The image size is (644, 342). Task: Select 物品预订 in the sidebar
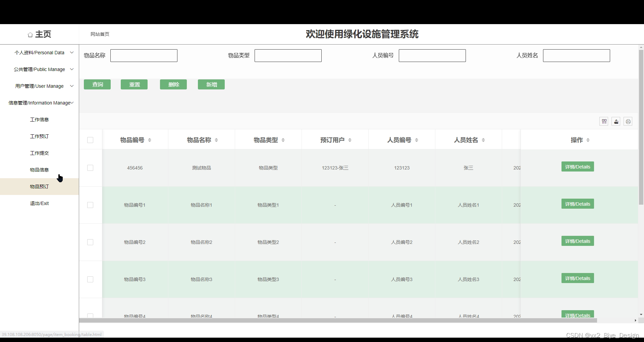pyautogui.click(x=39, y=187)
